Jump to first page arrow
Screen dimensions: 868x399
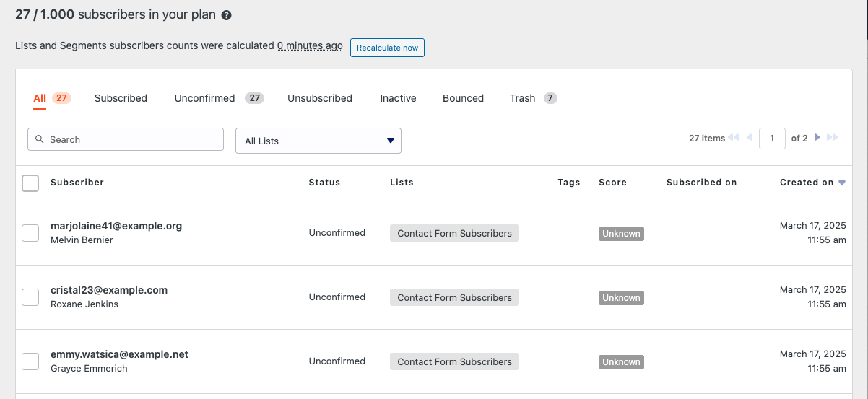734,138
